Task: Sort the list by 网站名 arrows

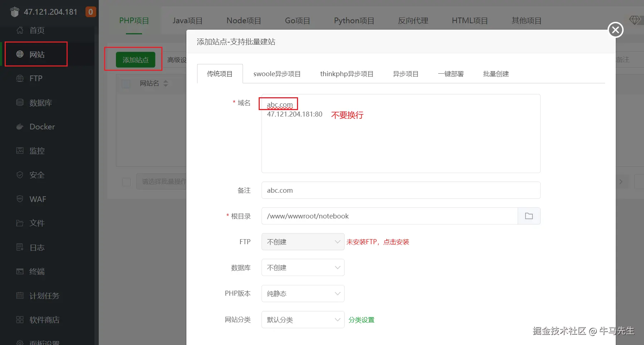Action: [166, 83]
